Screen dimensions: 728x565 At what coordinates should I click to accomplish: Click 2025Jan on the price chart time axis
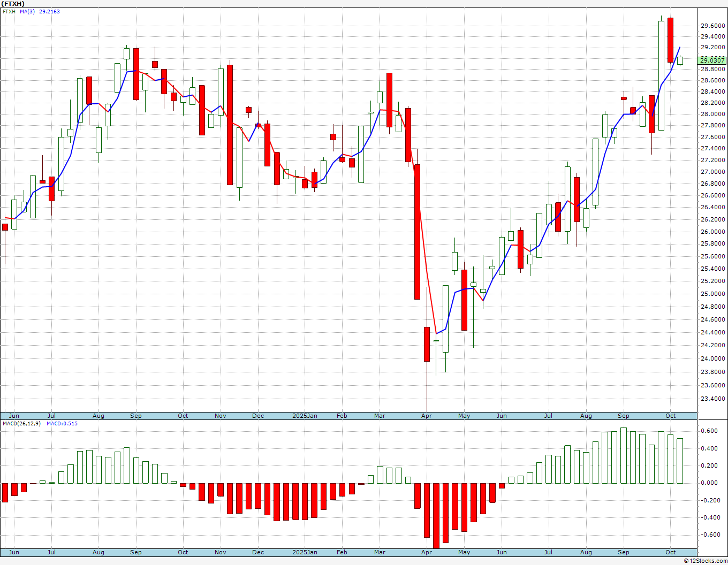tap(305, 416)
